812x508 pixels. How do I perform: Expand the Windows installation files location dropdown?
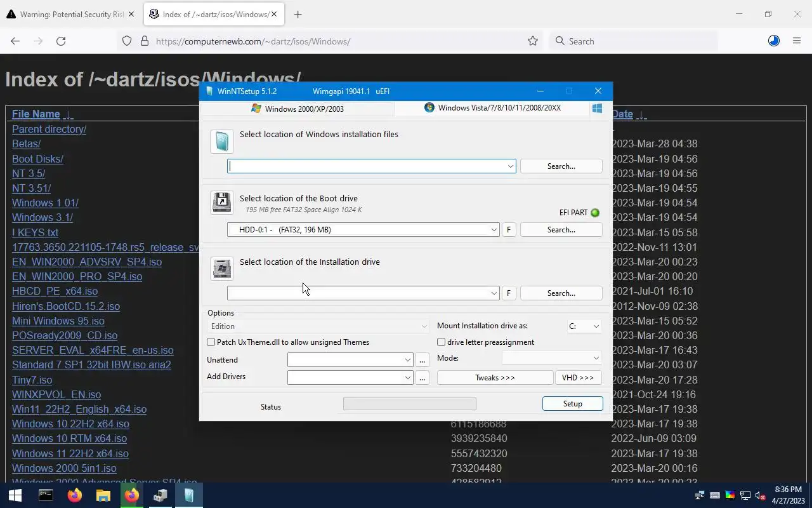pos(510,166)
